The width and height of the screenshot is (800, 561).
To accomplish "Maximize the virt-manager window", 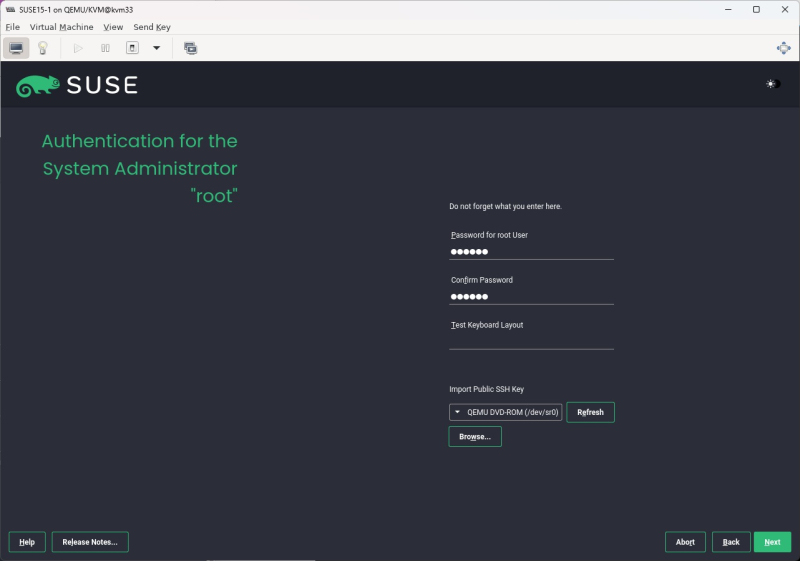I will 756,10.
